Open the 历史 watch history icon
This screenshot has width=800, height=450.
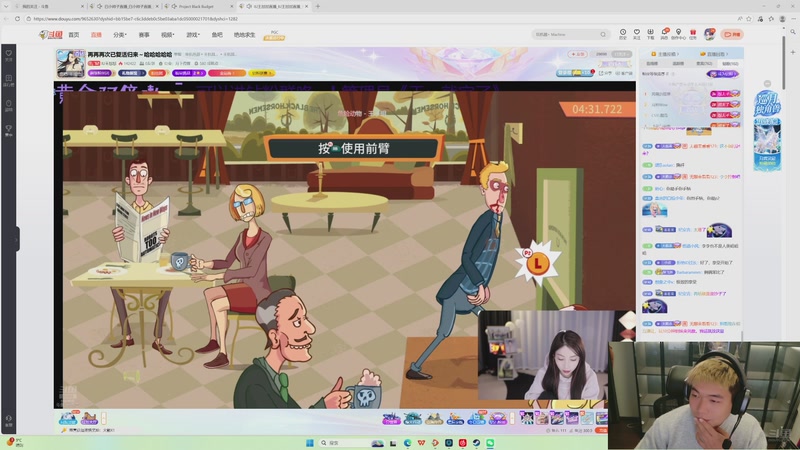pos(623,34)
